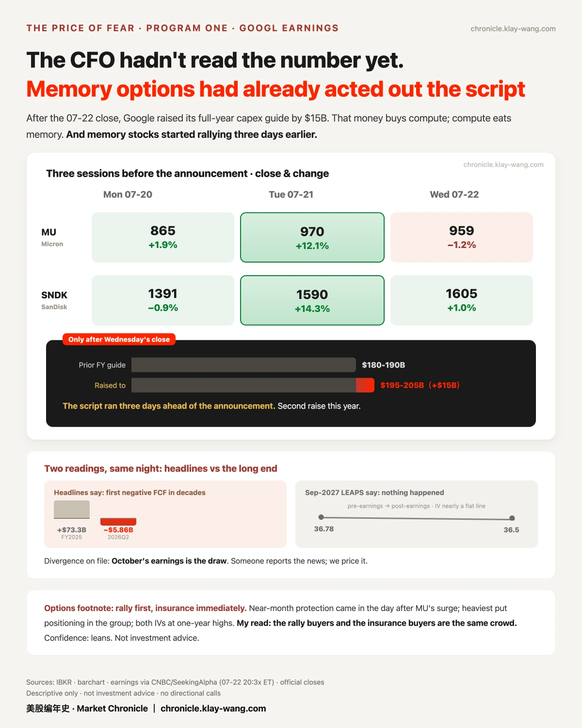
Task: Select the SNDK Wed 07-22 cell showing 1605
Action: click(462, 300)
